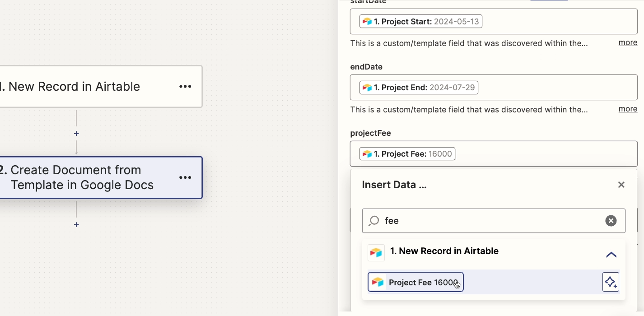Click the Project Start pill in startDate field
The image size is (644, 316).
coord(421,22)
